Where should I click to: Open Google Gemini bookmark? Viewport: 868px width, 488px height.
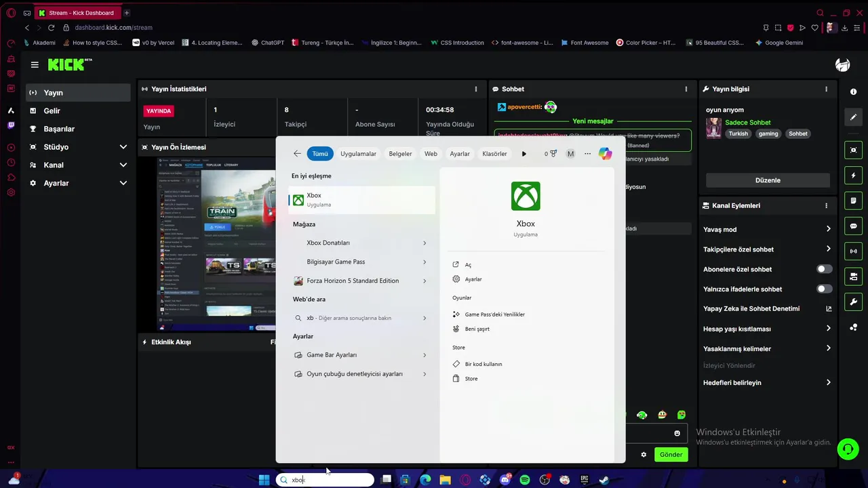pyautogui.click(x=779, y=43)
